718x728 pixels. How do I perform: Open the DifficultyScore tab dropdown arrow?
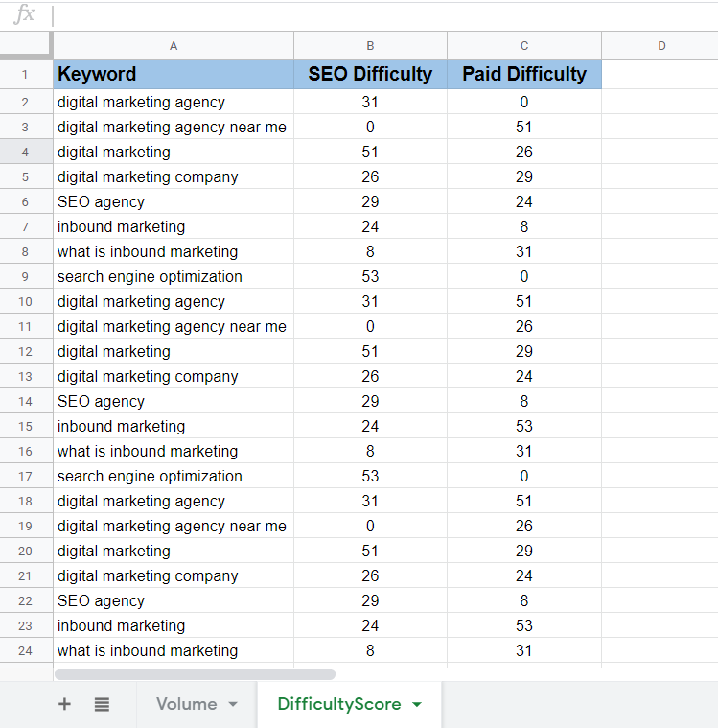coord(416,705)
